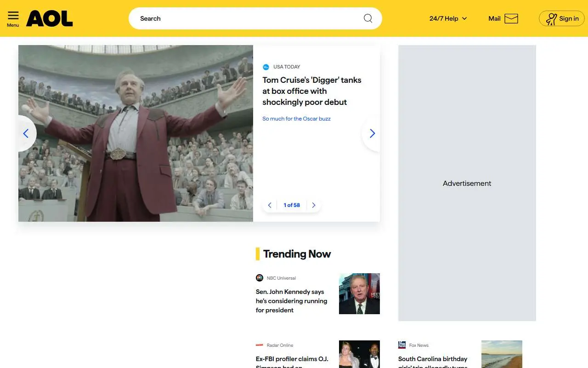Click Radar Online source name
588x368 pixels.
pyautogui.click(x=280, y=345)
